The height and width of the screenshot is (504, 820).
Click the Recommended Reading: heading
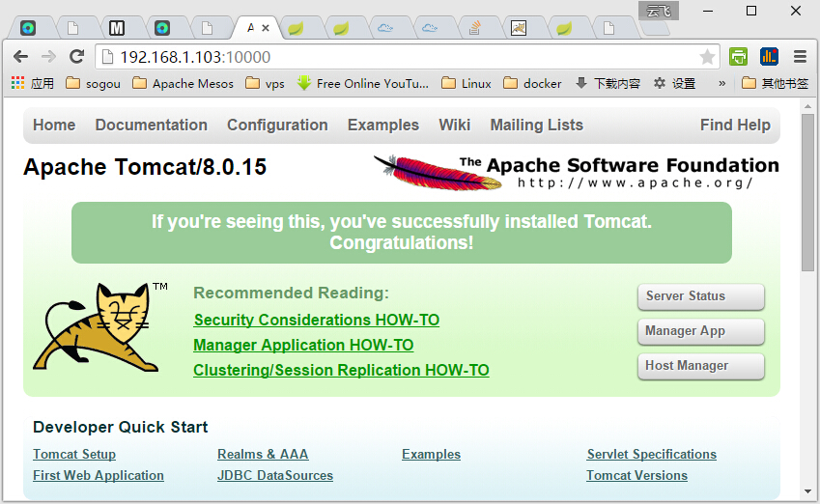coord(292,293)
